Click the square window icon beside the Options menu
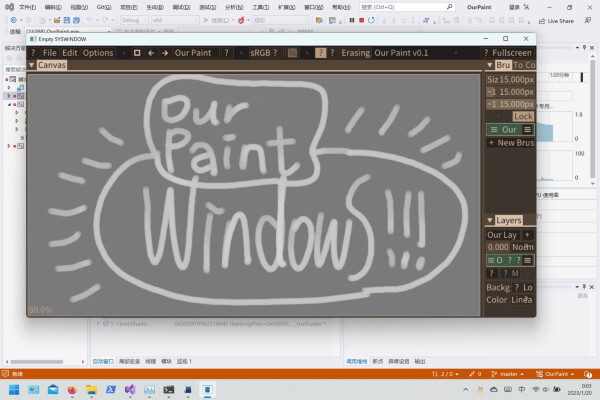This screenshot has height=400, width=600. click(137, 53)
